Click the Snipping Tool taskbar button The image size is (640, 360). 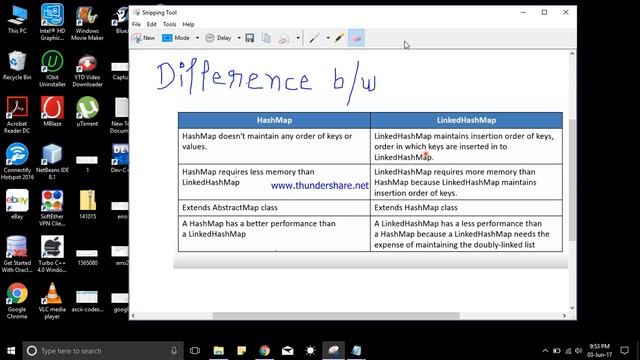333,351
